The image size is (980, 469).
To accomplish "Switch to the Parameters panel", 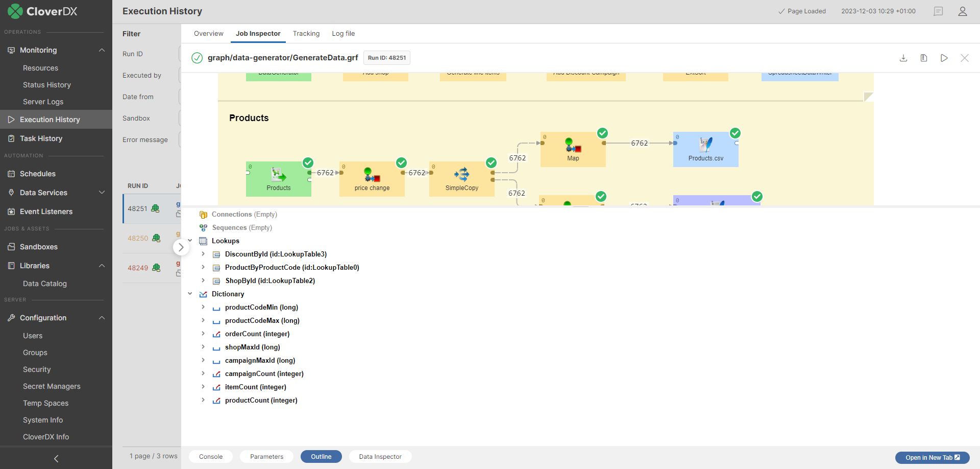I will (x=266, y=457).
